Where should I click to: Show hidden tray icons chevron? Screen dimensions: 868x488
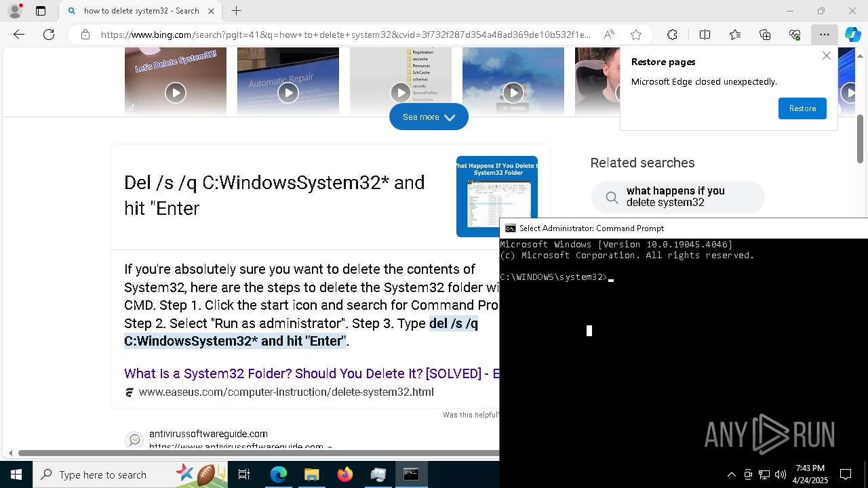click(731, 474)
